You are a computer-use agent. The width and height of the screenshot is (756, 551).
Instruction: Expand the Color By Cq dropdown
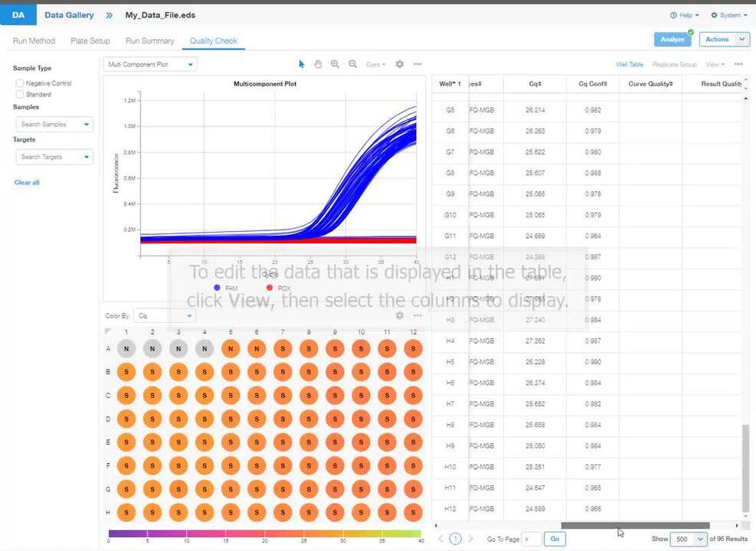pos(165,315)
